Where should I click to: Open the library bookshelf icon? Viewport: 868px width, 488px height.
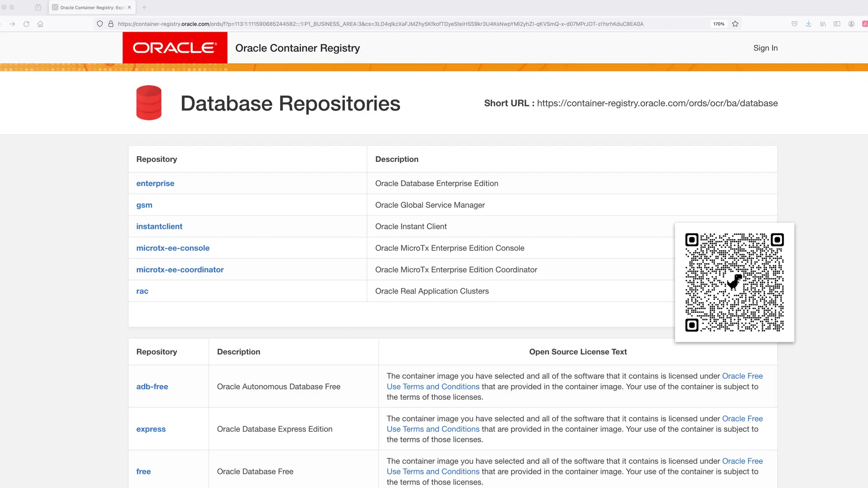[x=823, y=24]
